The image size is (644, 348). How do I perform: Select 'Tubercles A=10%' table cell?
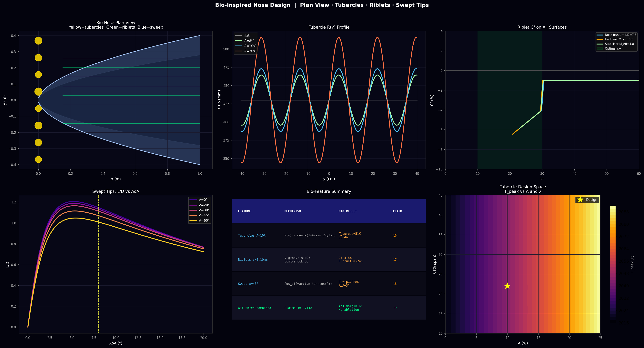click(252, 236)
